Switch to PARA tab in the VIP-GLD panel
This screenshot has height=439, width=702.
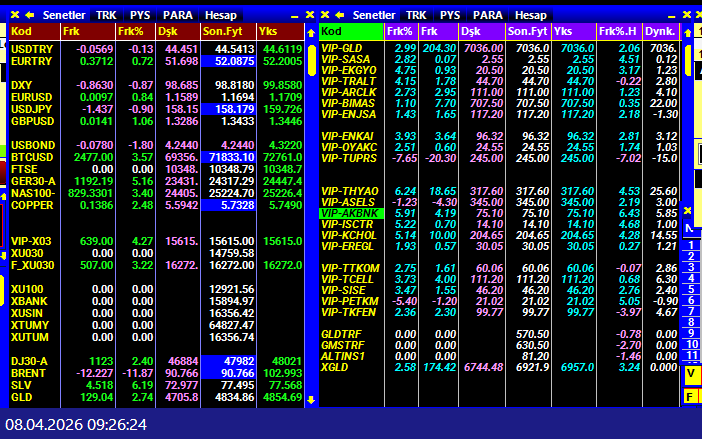(488, 15)
